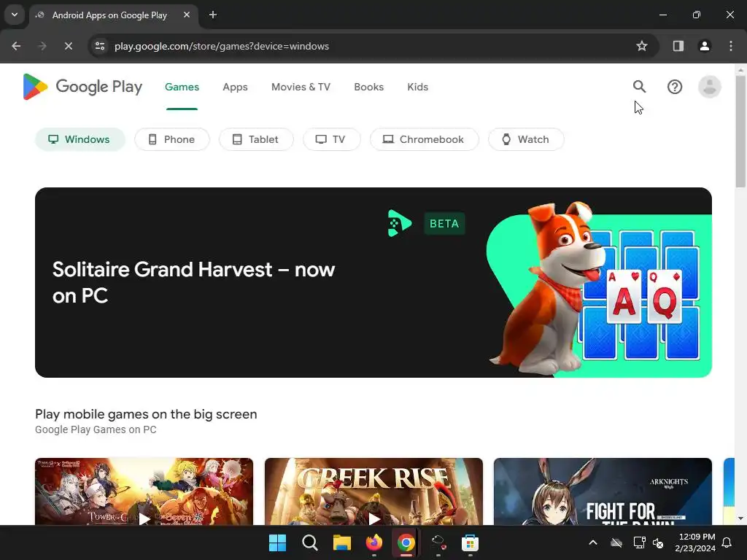The height and width of the screenshot is (560, 747).
Task: Click the address bar URL
Action: tap(222, 46)
